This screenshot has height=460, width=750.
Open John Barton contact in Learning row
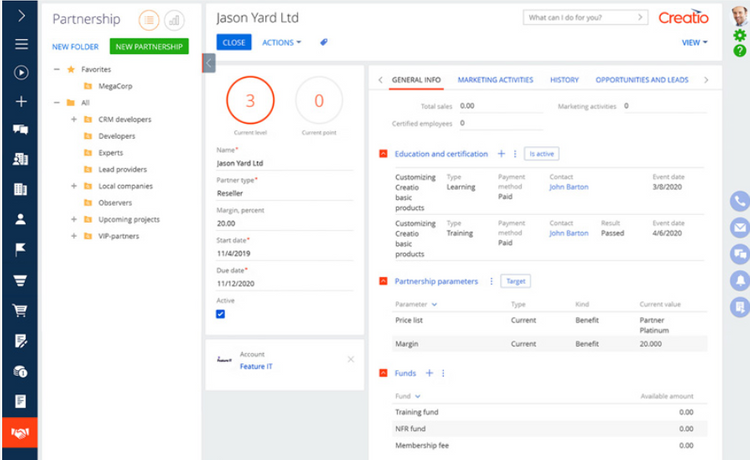point(569,187)
